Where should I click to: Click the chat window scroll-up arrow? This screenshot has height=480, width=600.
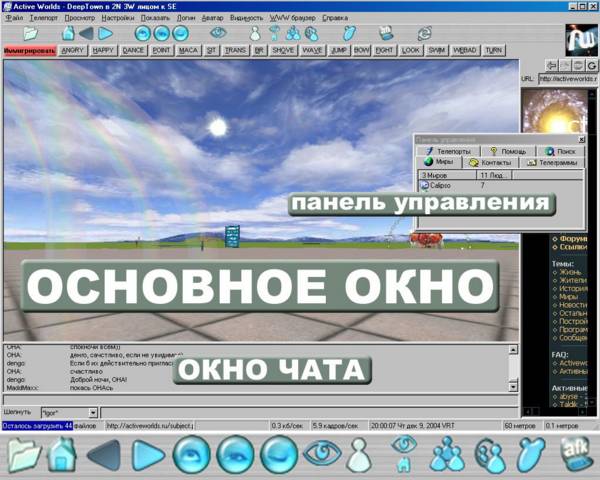(x=514, y=349)
